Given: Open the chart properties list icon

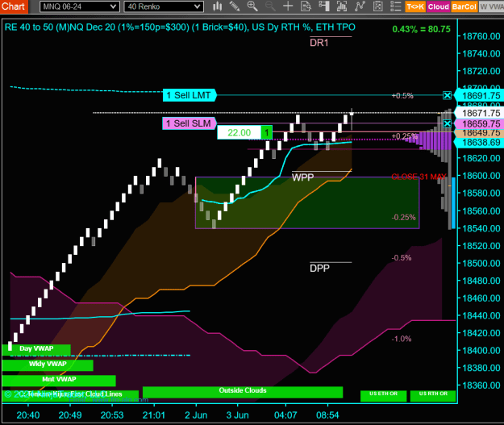Looking at the screenshot, I should pyautogui.click(x=396, y=6).
